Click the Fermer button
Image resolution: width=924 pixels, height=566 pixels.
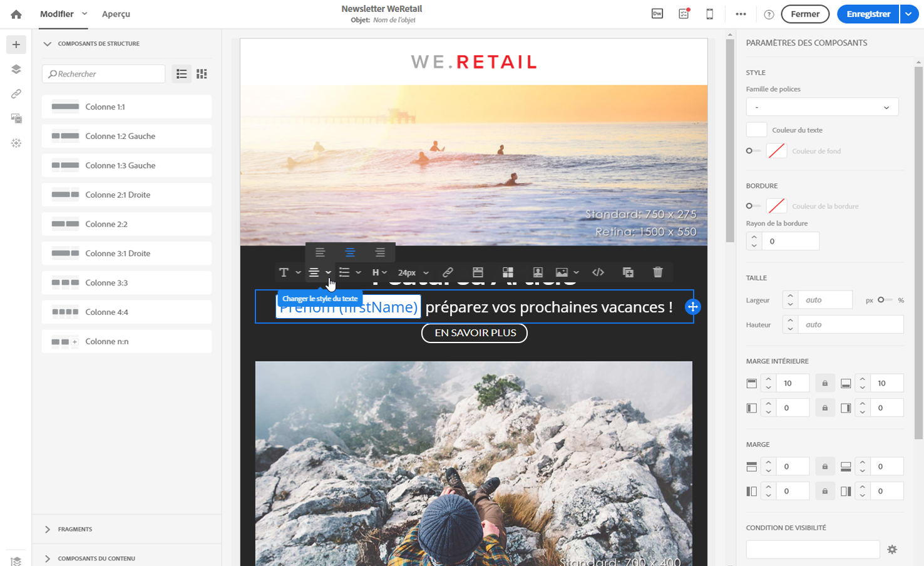tap(804, 14)
